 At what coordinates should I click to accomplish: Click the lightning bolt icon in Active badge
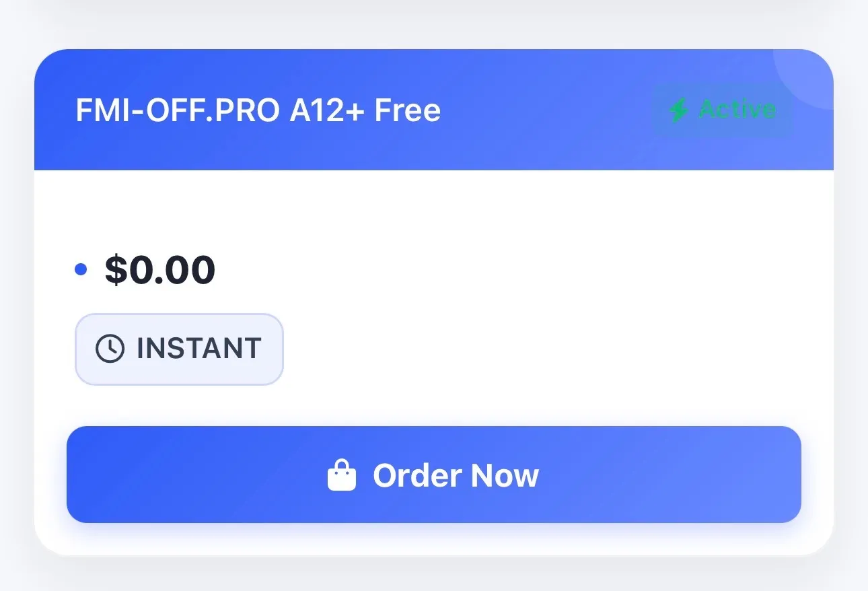pos(678,110)
